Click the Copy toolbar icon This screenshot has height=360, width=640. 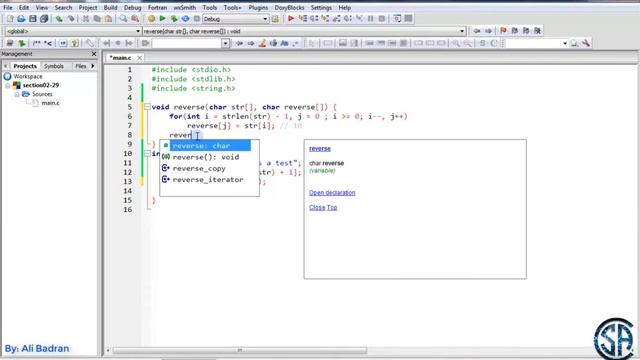[x=97, y=19]
